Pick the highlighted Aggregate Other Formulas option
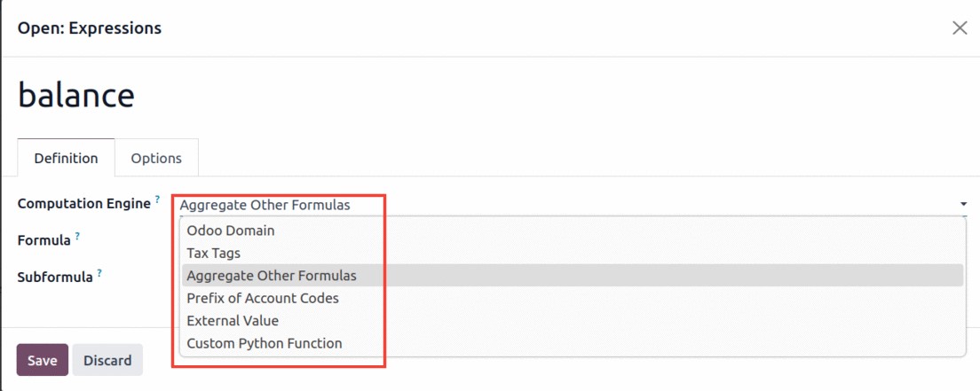 pyautogui.click(x=272, y=276)
